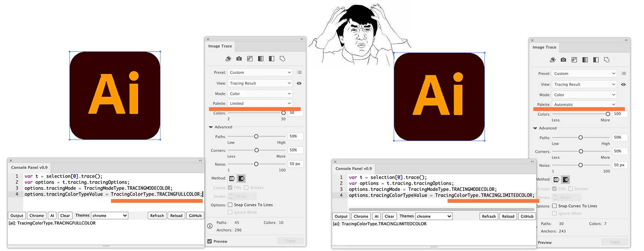
Task: Toggle Strokes checkbox in right Image Trace panel
Action: tap(570, 189)
